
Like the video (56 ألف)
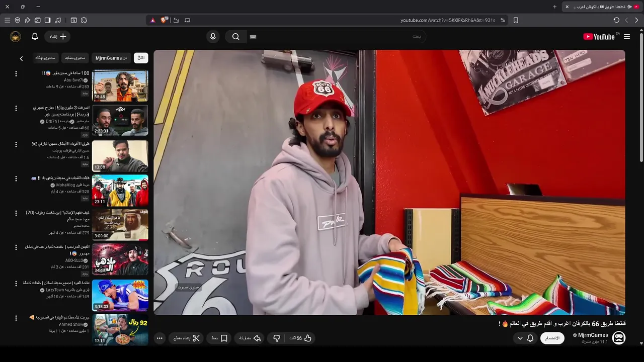tap(301, 338)
